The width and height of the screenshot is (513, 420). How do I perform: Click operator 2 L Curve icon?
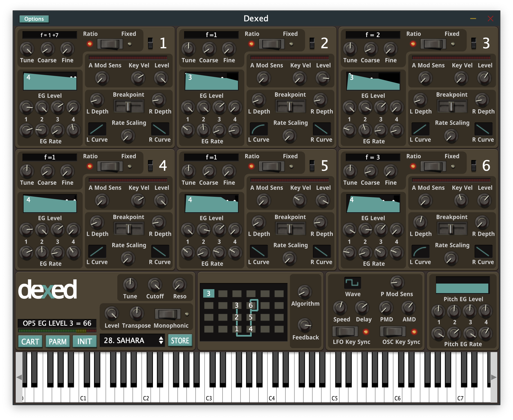[x=259, y=129]
